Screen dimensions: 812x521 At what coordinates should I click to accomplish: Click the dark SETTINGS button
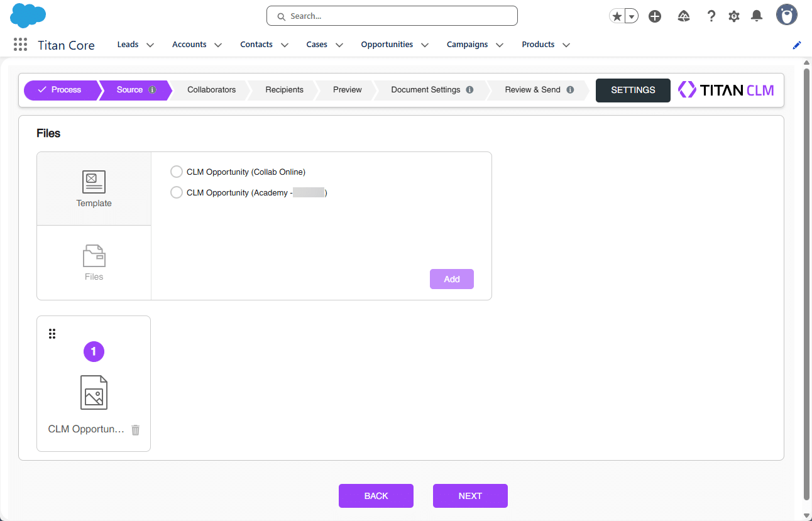(632, 90)
